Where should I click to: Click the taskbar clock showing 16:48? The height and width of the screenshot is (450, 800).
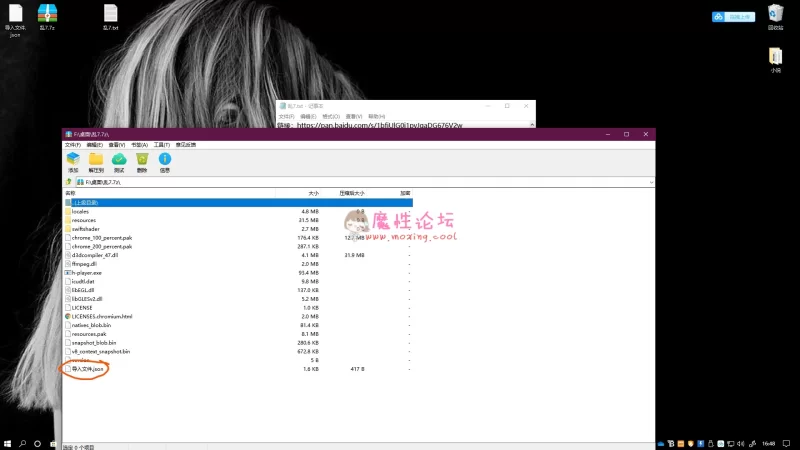point(768,444)
